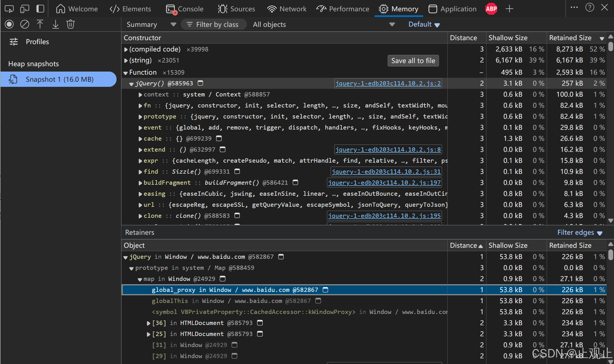The image size is (614, 364).
Task: Open jquery-1-edb203c114.10.2.js:197 source link
Action: click(384, 183)
